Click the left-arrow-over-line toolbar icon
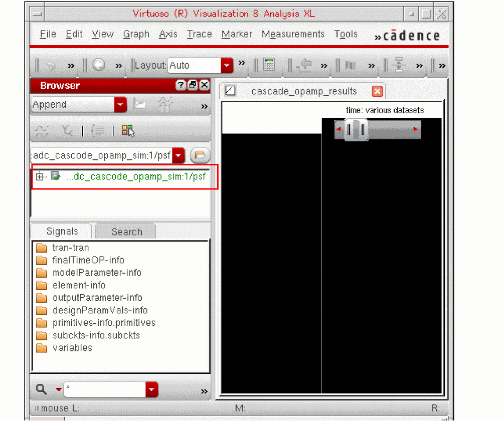This screenshot has width=504, height=421. click(304, 65)
